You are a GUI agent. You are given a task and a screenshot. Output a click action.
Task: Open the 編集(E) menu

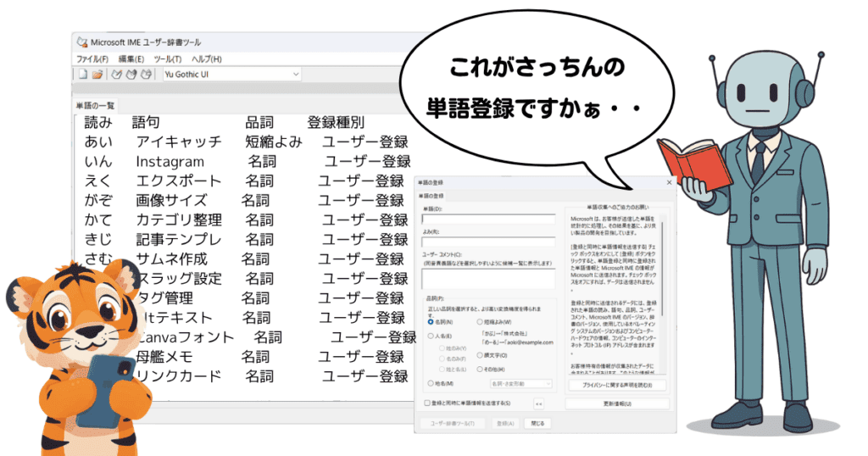pos(131,58)
